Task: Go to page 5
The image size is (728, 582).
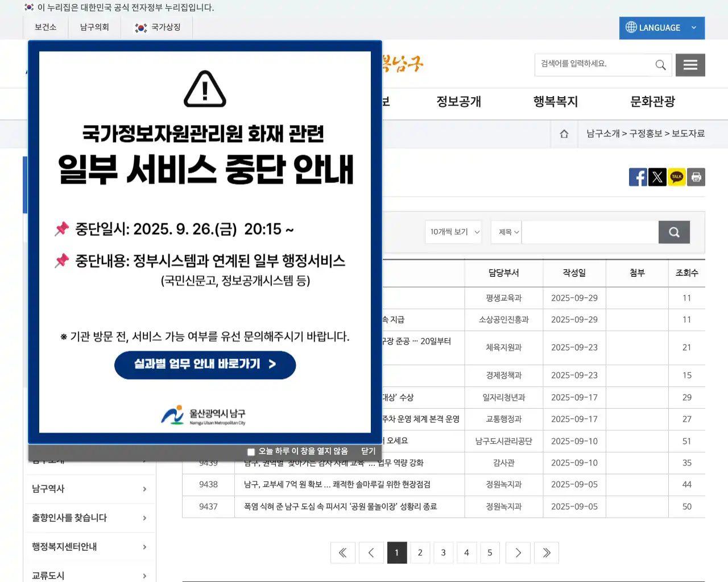Action: click(490, 552)
